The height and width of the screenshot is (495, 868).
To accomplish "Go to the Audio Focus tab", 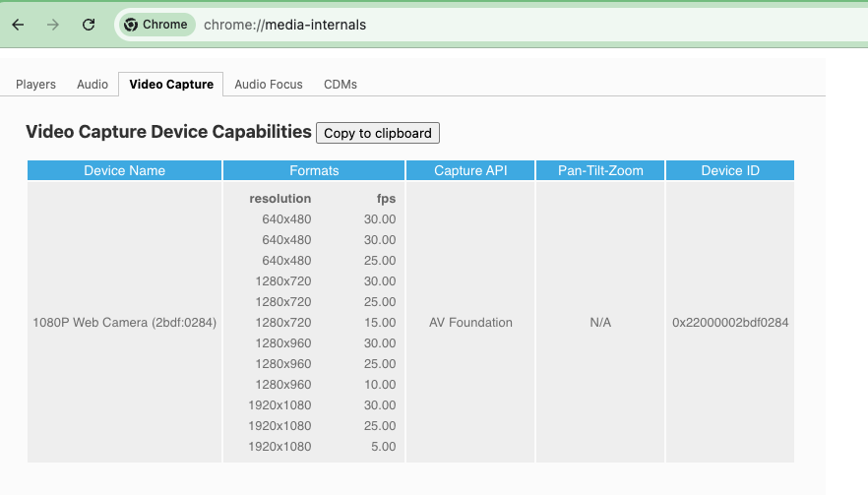I will pyautogui.click(x=269, y=85).
